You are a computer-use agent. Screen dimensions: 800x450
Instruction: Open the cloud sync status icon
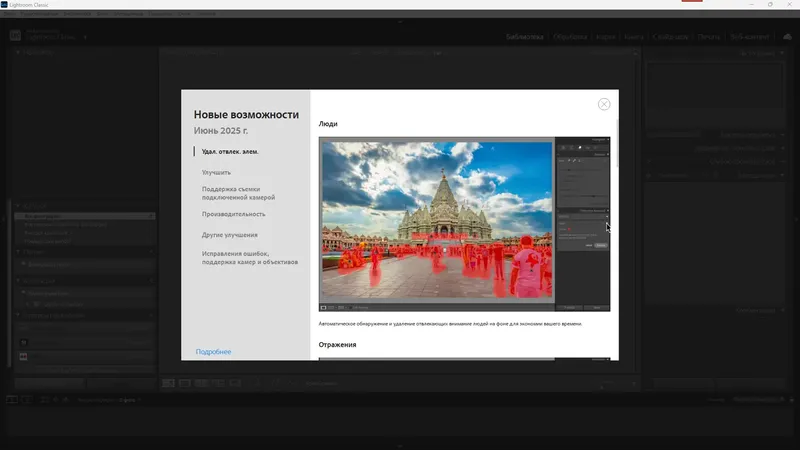(x=787, y=37)
